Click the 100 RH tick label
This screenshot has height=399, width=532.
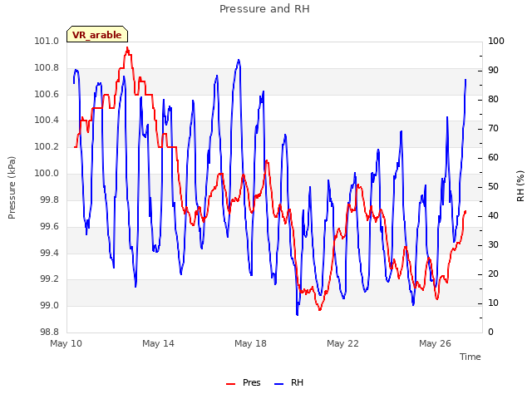[496, 42]
